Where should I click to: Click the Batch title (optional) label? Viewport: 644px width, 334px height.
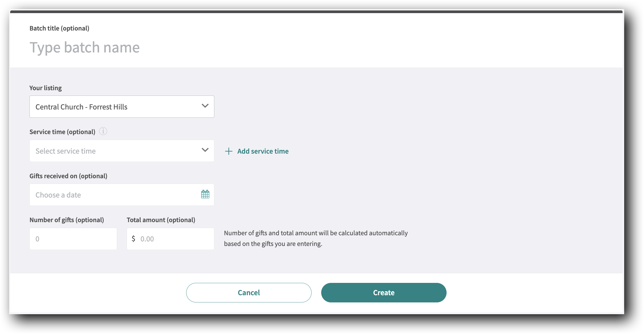coord(59,28)
